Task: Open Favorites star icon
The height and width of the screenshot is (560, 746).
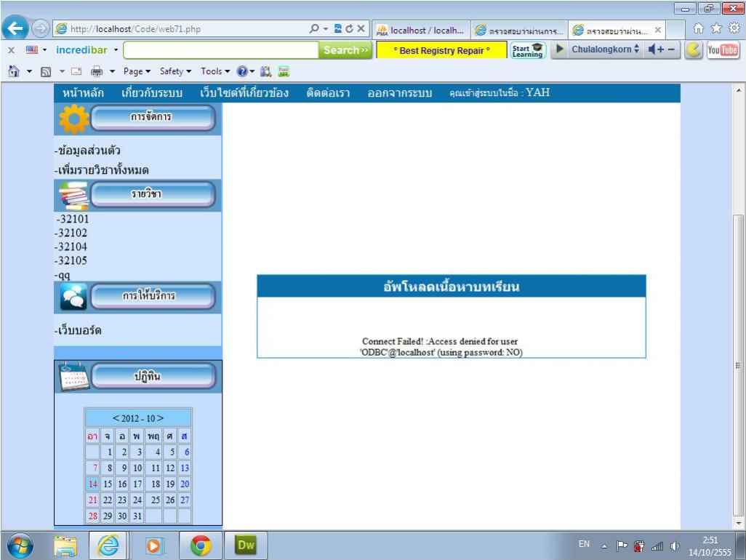Action: [716, 28]
